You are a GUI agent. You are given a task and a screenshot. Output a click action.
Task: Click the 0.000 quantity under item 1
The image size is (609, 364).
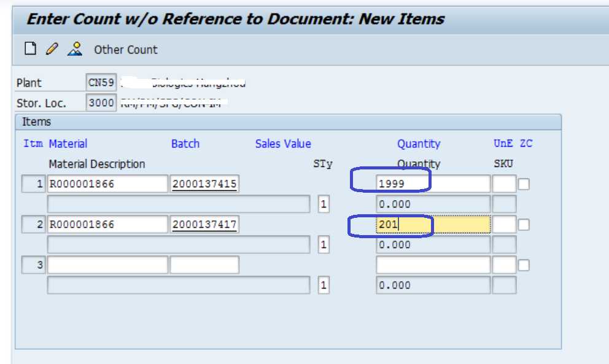tap(433, 204)
